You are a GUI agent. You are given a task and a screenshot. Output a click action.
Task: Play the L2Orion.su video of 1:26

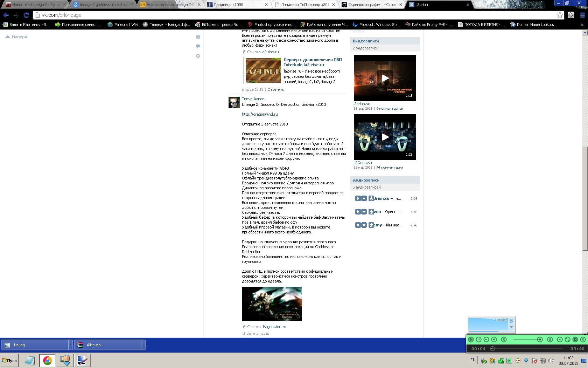point(385,137)
